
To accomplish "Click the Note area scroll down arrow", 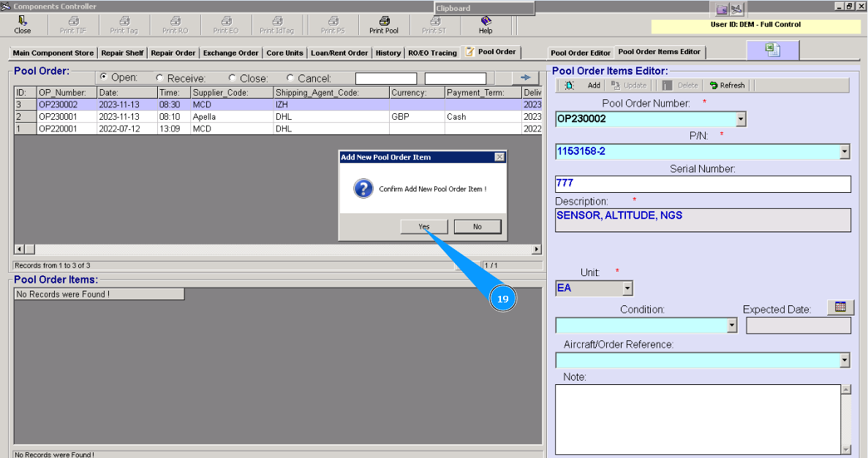I will tap(846, 449).
